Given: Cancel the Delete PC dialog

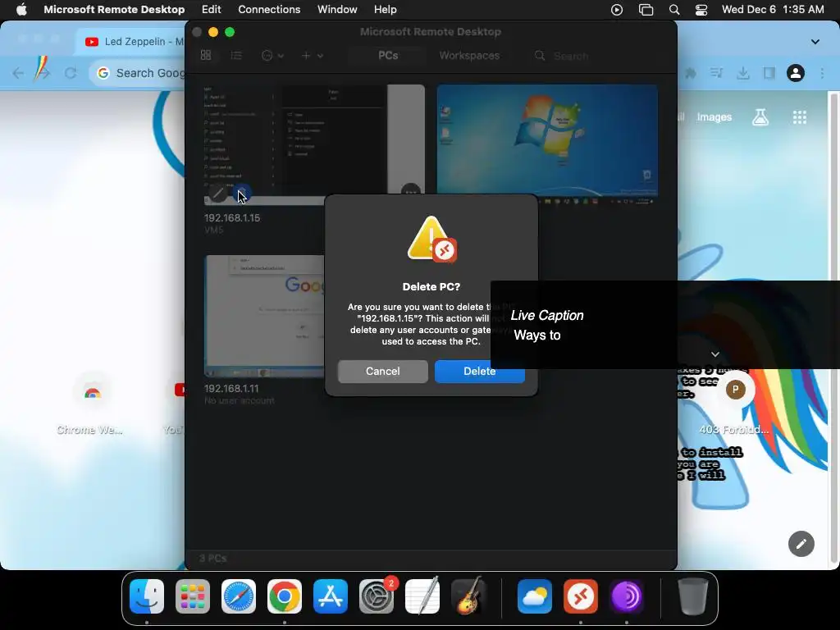Looking at the screenshot, I should (x=382, y=372).
